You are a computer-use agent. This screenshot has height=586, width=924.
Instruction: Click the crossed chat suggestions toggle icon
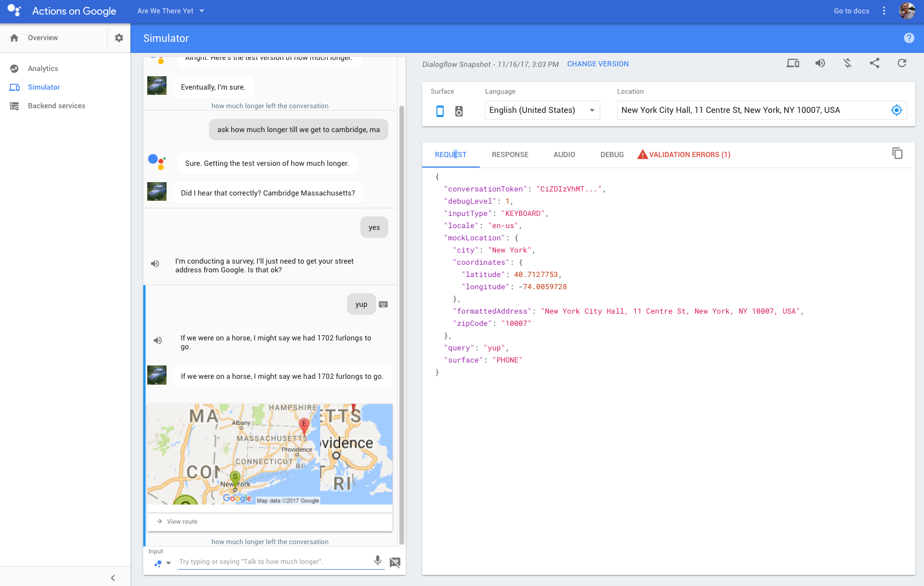[x=395, y=562]
